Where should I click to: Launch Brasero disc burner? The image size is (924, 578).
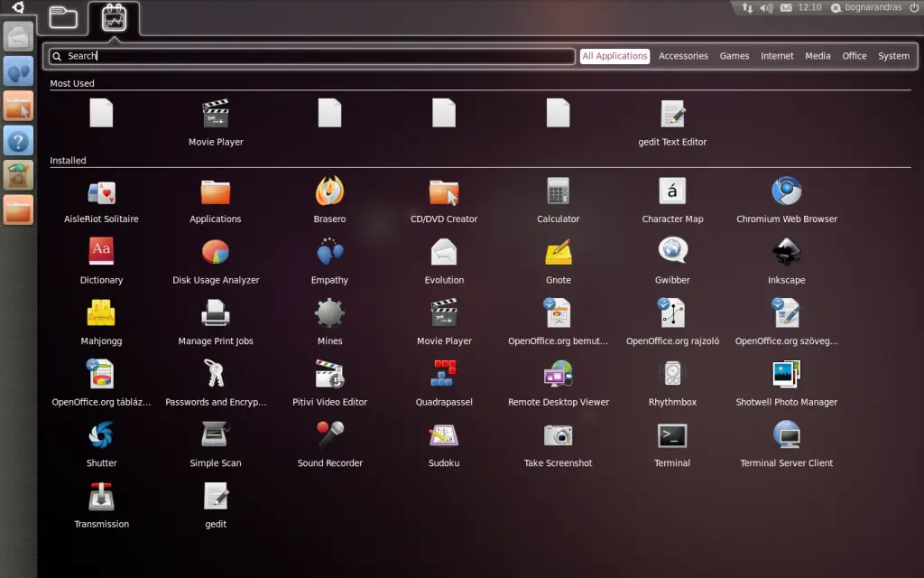tap(329, 201)
